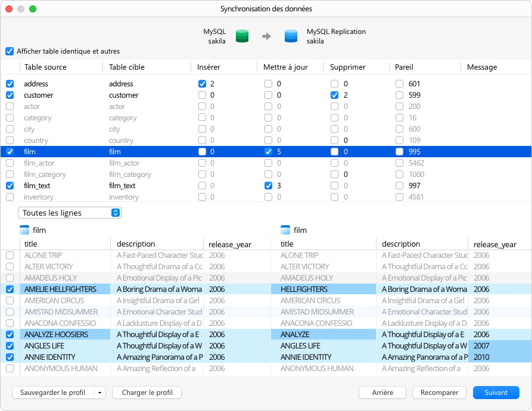
Task: Click AMADEUS HOLY title in right pane
Action: [x=307, y=278]
